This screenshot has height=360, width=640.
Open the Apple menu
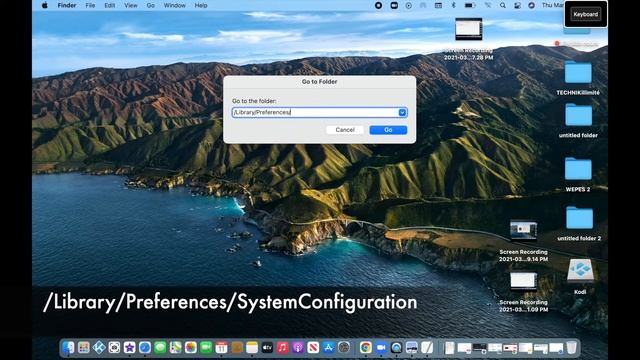[x=44, y=5]
